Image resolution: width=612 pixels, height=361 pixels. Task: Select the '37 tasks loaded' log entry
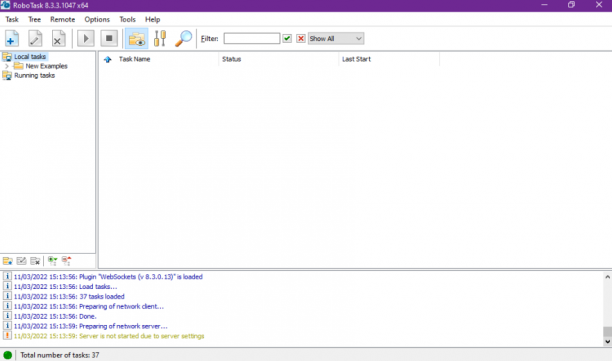(69, 297)
